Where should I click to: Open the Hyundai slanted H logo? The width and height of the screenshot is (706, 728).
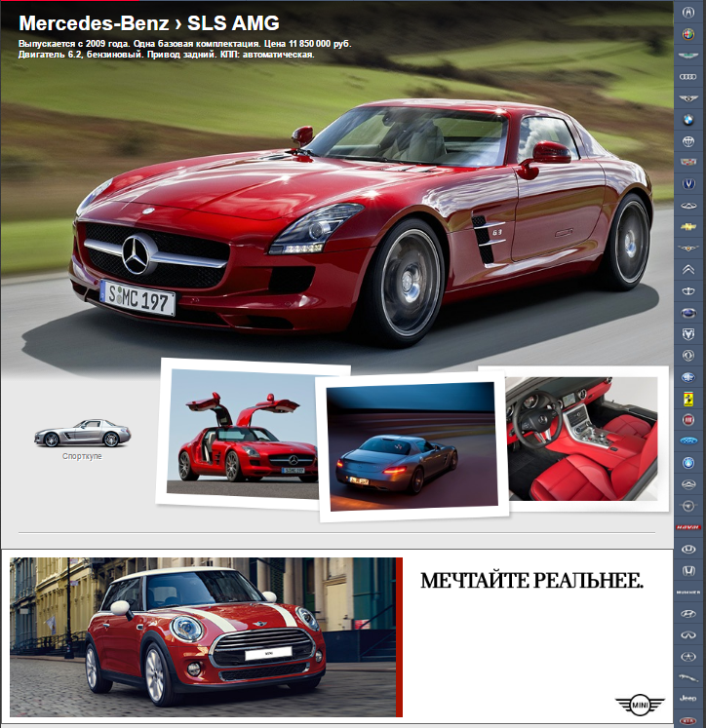tap(687, 614)
